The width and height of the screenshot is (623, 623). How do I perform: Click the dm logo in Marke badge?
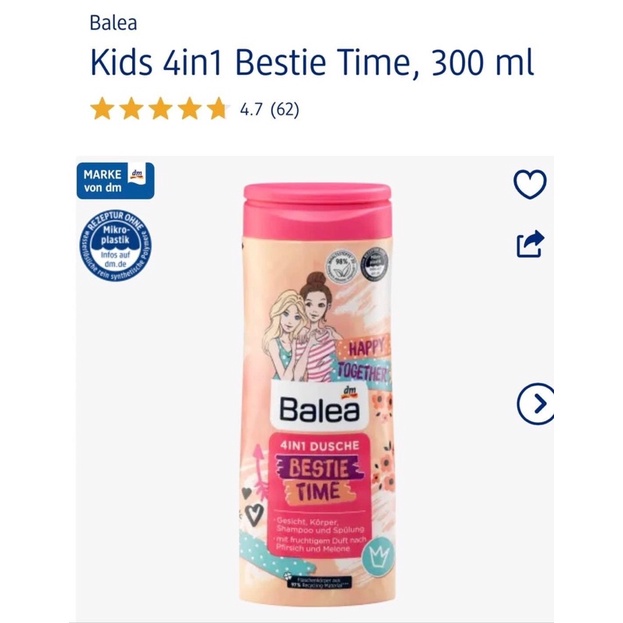point(137,174)
